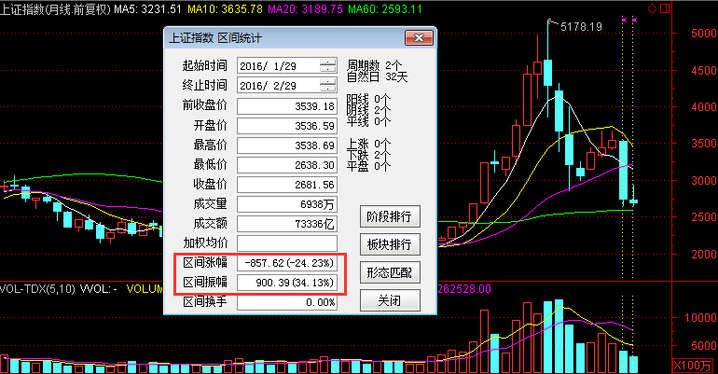Click the right magenta interval end marker

pos(634,20)
